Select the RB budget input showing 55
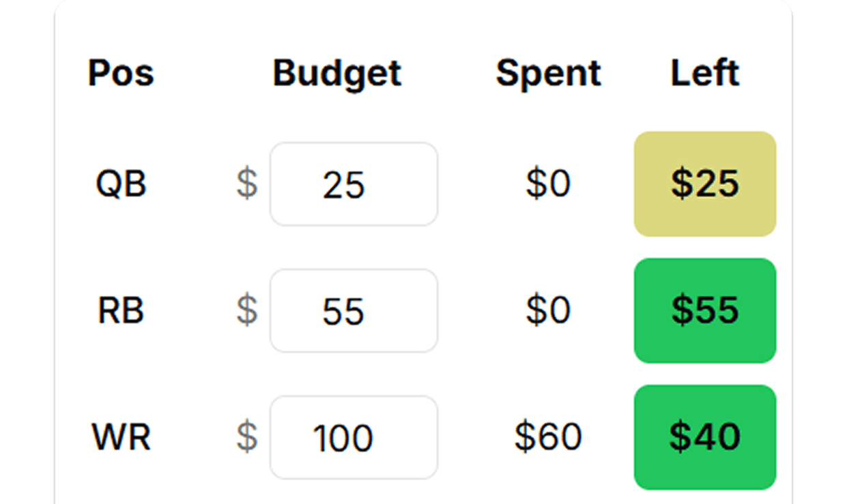847x504 pixels. pyautogui.click(x=353, y=310)
